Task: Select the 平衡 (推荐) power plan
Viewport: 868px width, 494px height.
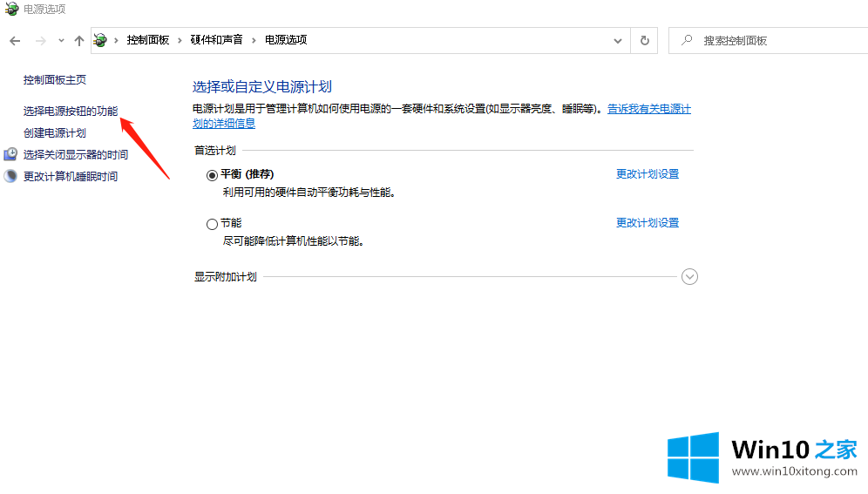Action: pos(212,175)
